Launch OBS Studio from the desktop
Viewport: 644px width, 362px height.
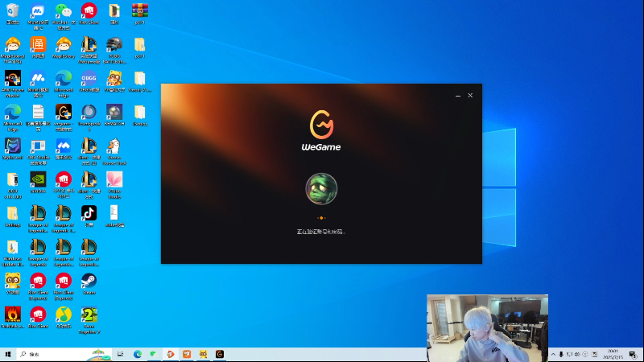point(38,146)
